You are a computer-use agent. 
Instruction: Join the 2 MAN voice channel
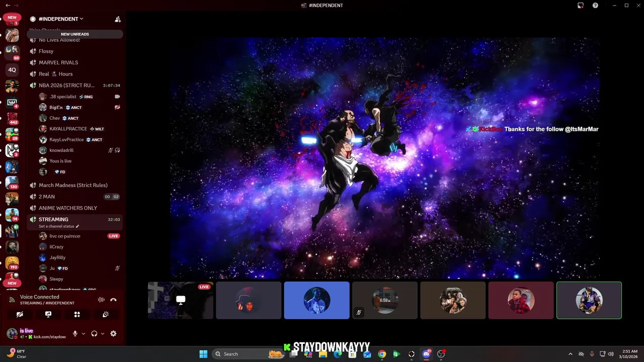click(75, 197)
